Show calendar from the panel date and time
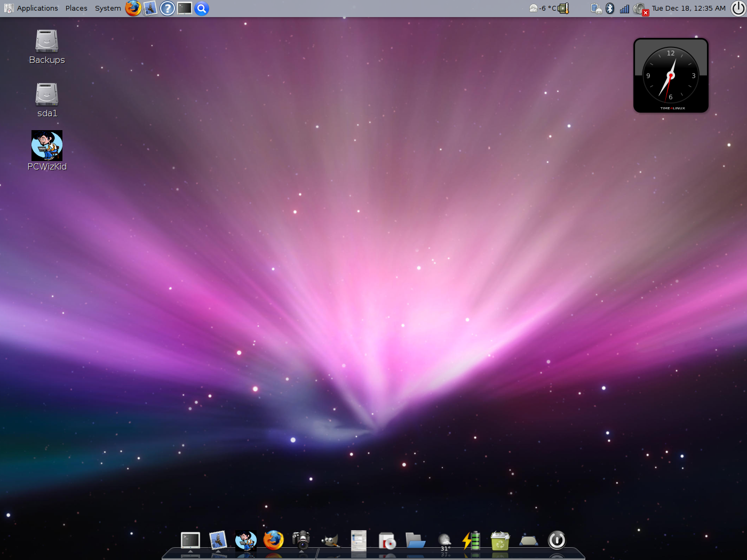This screenshot has width=747, height=560. pyautogui.click(x=688, y=8)
